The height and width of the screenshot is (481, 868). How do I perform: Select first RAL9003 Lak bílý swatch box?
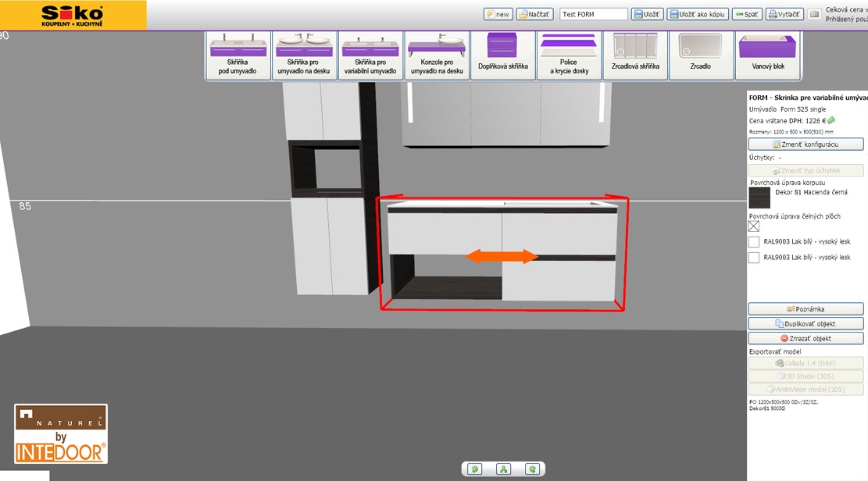point(754,242)
